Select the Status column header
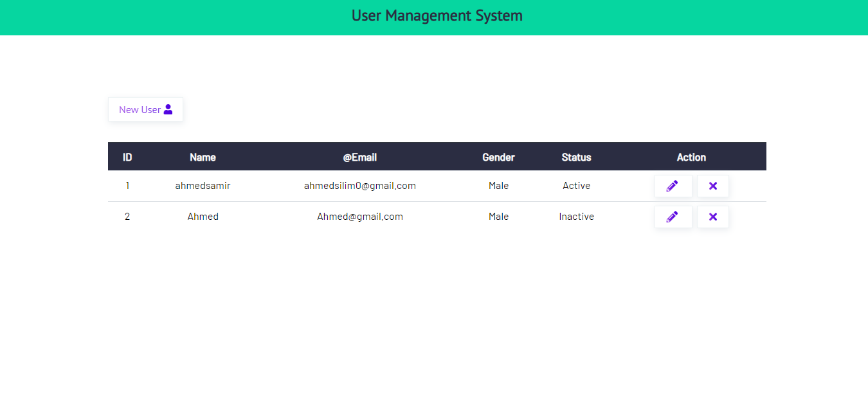Viewport: 868px width, 412px height. [577, 157]
